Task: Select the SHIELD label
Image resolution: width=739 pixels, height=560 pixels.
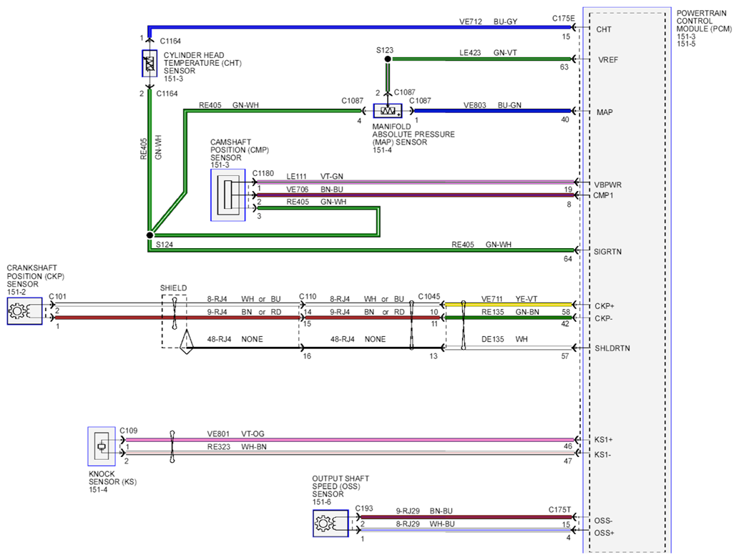Action: coord(173,288)
